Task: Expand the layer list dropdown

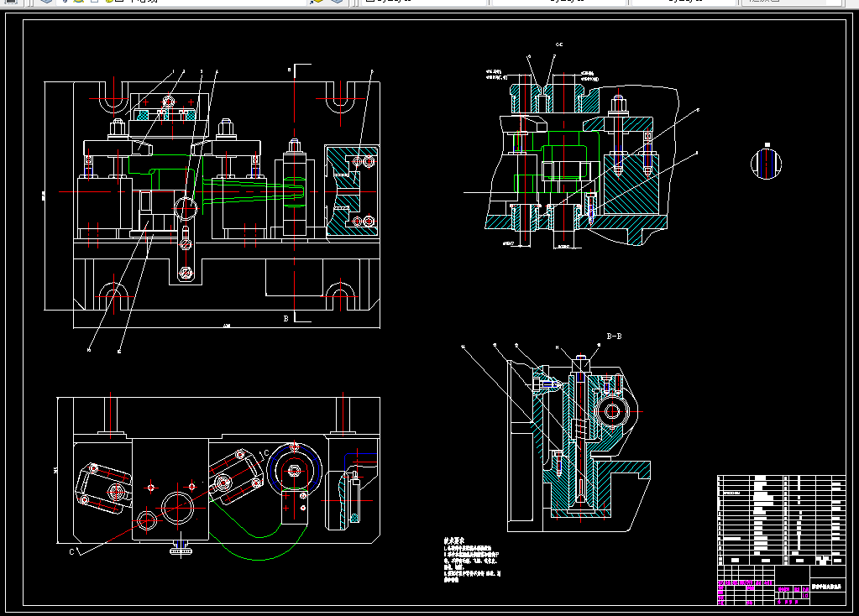Action: click(181, 1)
